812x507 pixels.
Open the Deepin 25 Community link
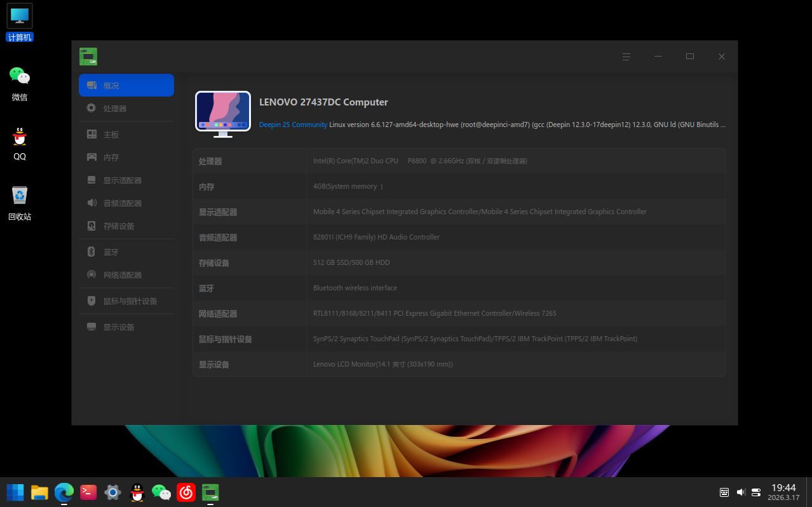tap(293, 125)
